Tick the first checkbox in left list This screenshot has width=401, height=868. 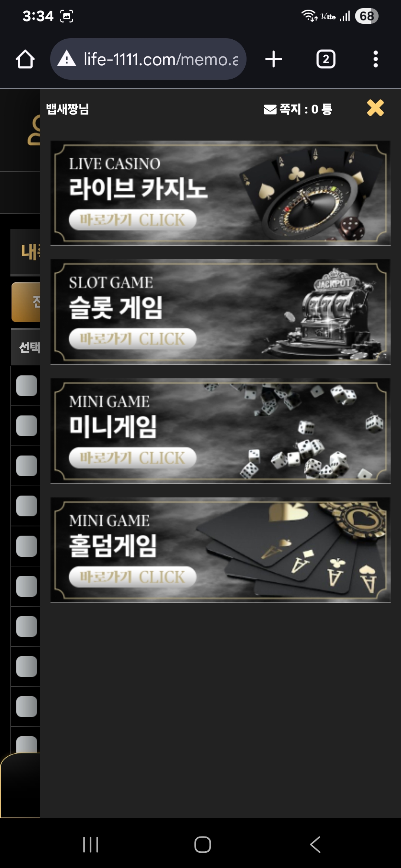coord(27,386)
